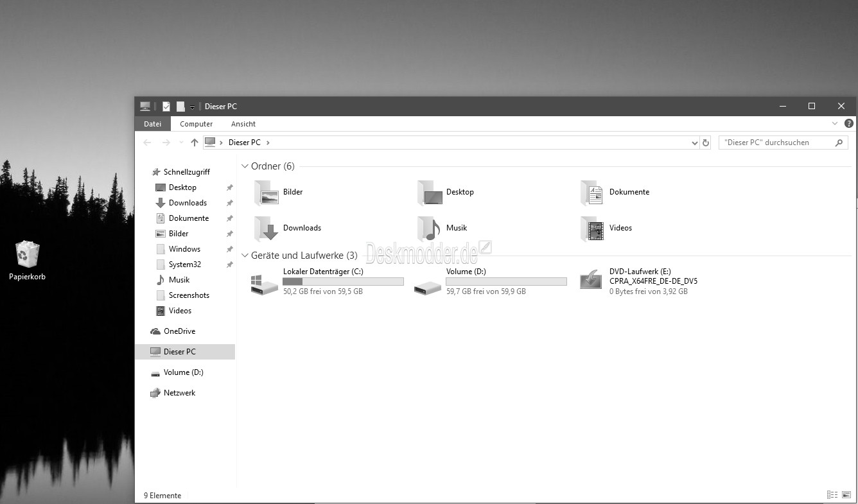Open the Bilder folder icon
The width and height of the screenshot is (858, 504).
tap(267, 193)
